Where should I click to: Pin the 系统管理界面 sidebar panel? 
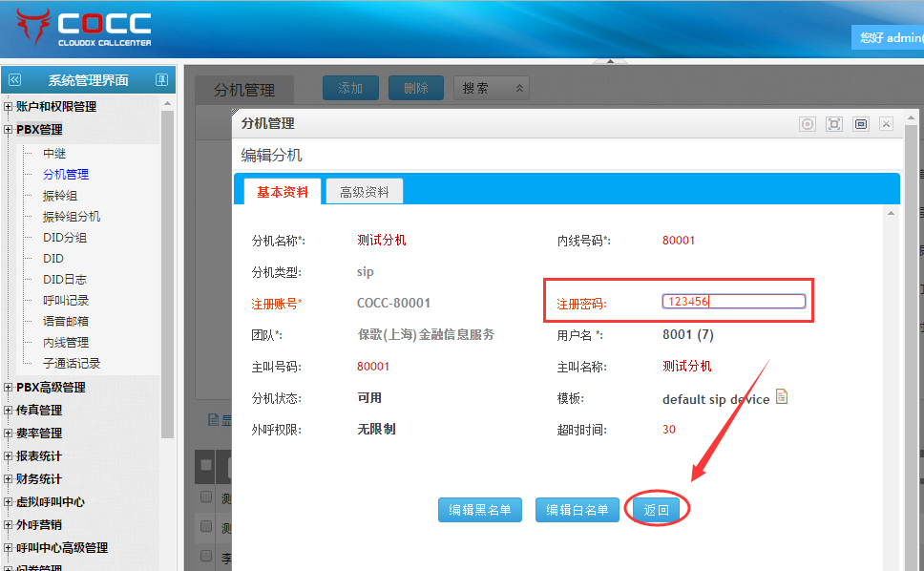pos(162,80)
